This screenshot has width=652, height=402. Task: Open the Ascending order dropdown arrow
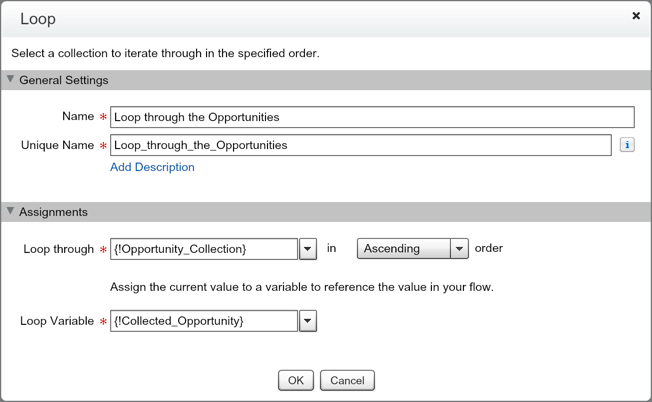[459, 249]
